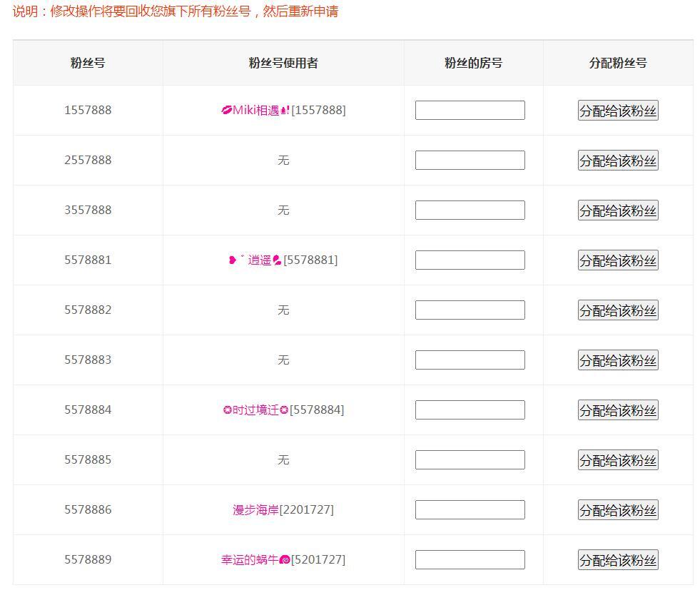This screenshot has height=610, width=700.
Task: Assign fan ID 2557888 to the fan
Action: pos(618,161)
